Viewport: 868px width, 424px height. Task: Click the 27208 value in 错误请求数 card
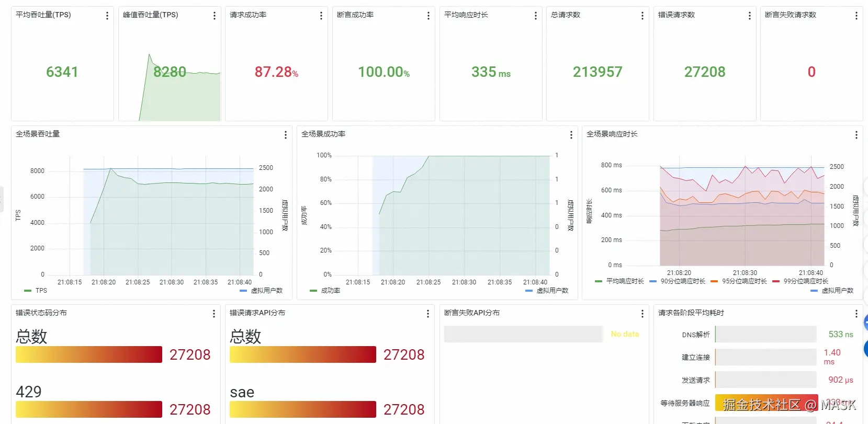705,72
